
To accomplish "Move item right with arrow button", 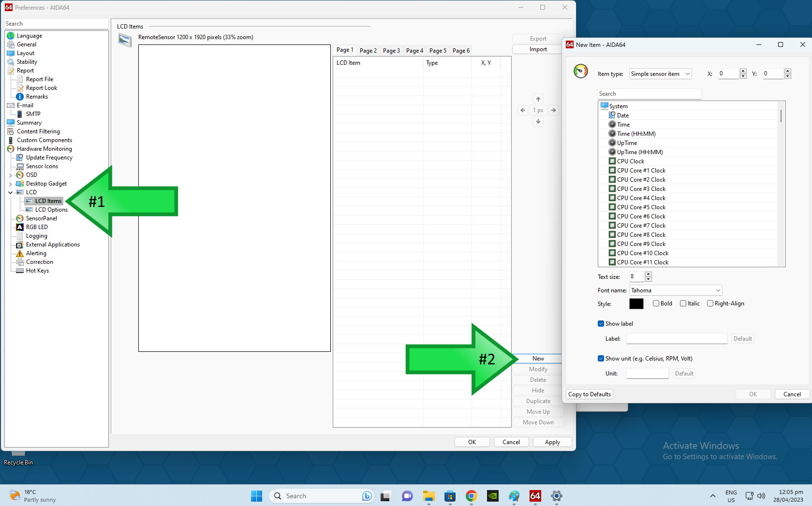I will 554,110.
